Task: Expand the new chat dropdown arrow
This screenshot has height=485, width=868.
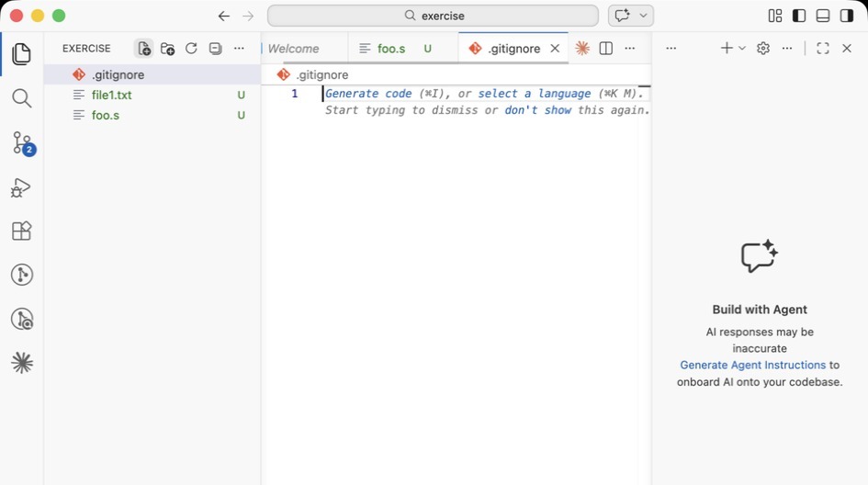Action: pyautogui.click(x=742, y=49)
